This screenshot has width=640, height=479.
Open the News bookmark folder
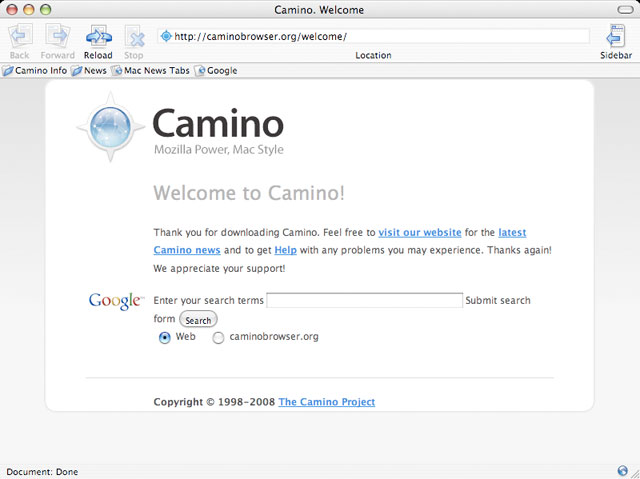pos(89,71)
